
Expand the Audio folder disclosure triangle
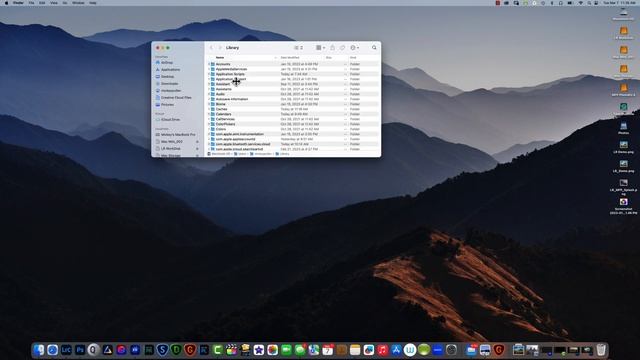209,94
